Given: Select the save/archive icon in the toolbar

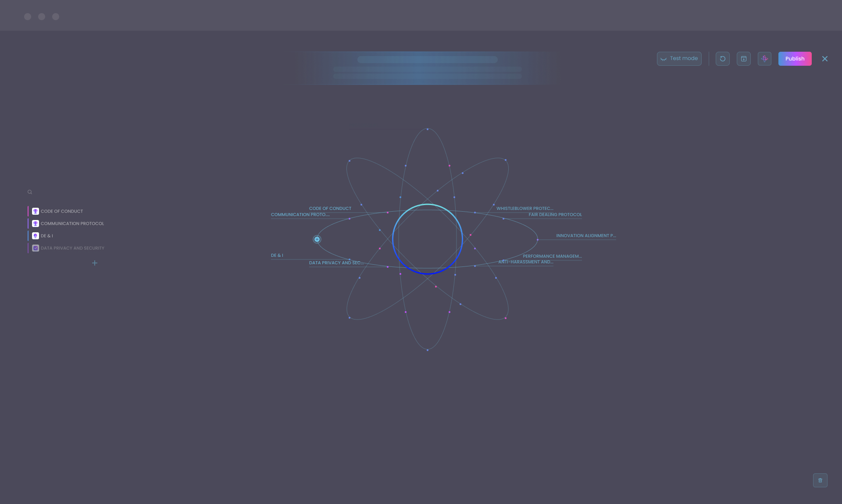Looking at the screenshot, I should click(743, 58).
